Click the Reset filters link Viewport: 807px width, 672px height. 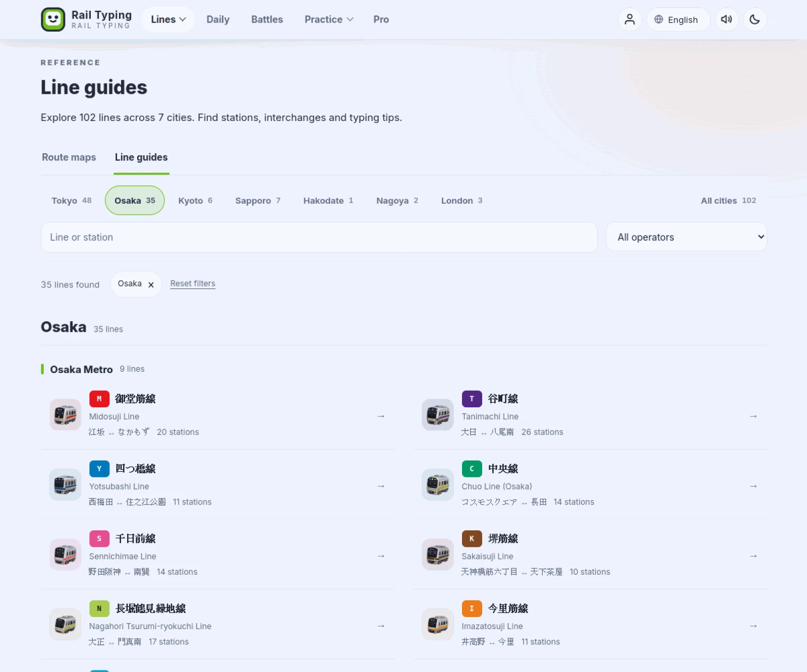tap(193, 284)
